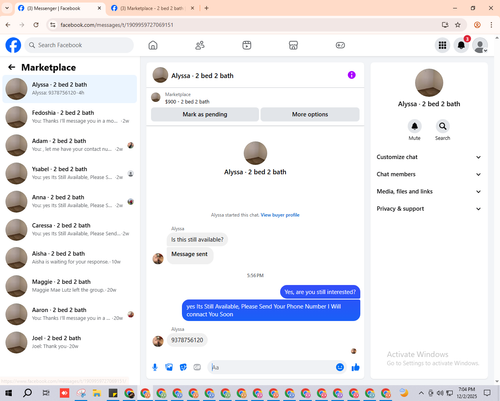Open the Alyssa - 2 bed 2 bath chat
This screenshot has width=500, height=401.
point(69,89)
